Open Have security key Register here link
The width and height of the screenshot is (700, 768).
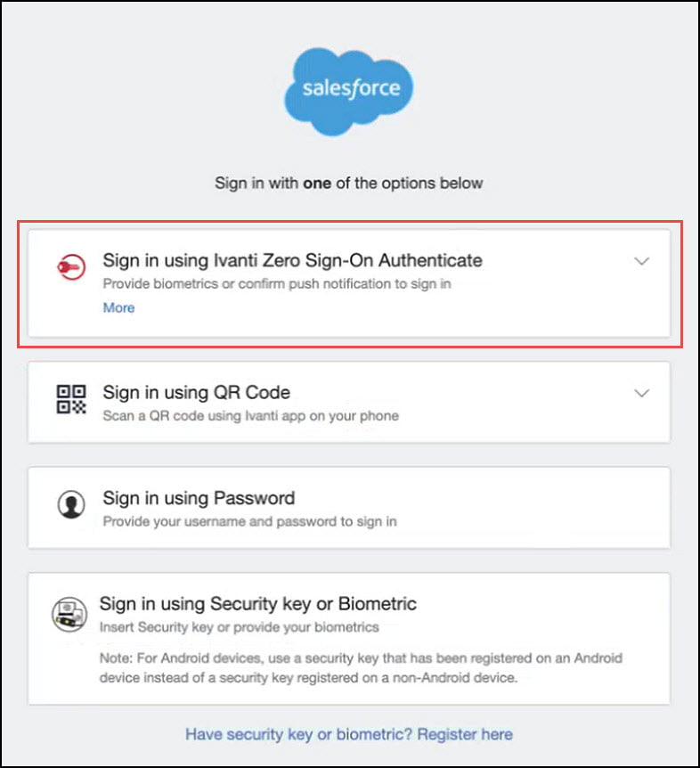pyautogui.click(x=349, y=734)
